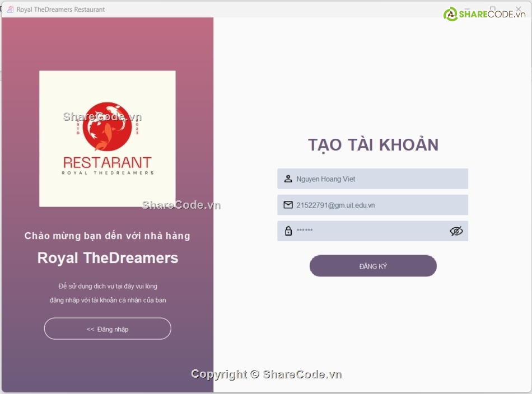The image size is (532, 394).
Task: Click the RESTARANT logo image
Action: click(107, 139)
